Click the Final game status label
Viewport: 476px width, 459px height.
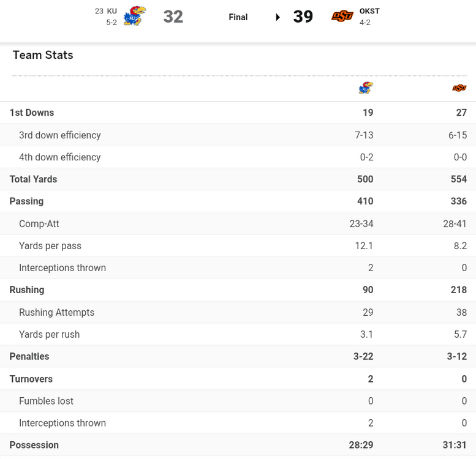pos(238,17)
